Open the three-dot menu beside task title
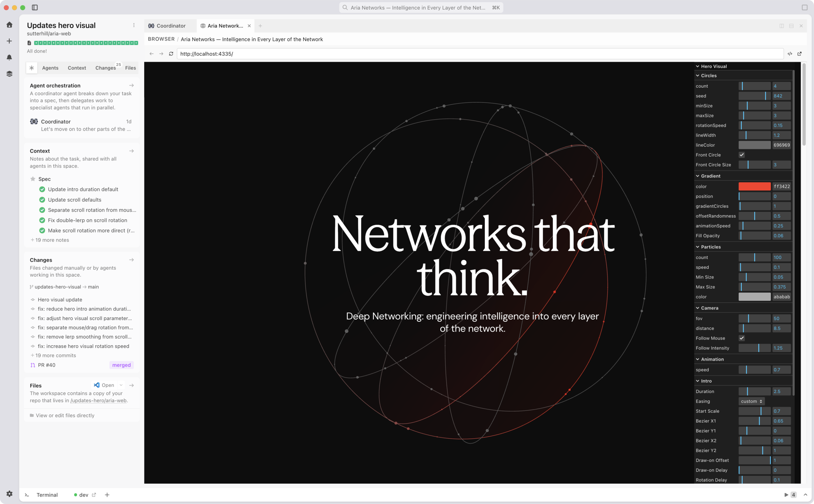Screen dimensions: 814x504 [x=134, y=25]
